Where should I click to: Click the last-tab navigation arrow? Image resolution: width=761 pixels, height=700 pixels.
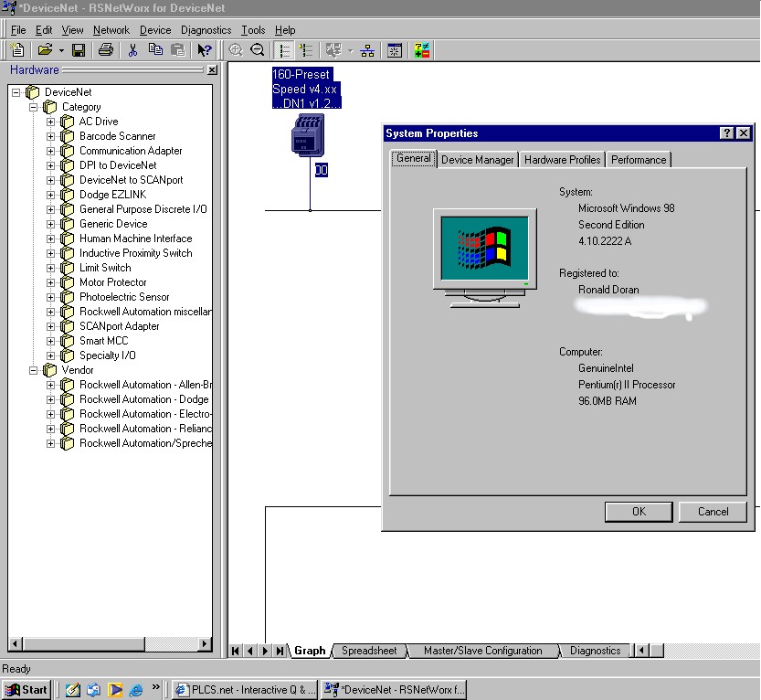[x=280, y=651]
